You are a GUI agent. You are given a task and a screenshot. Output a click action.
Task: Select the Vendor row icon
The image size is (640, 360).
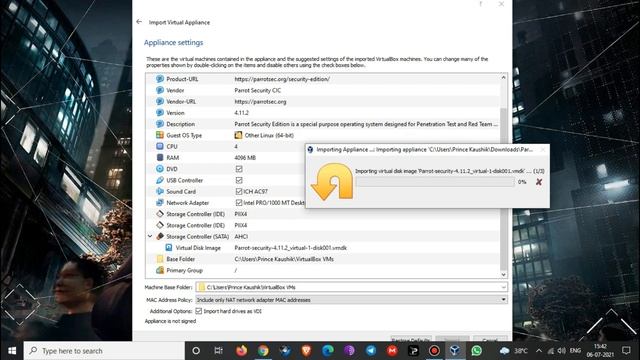coord(160,90)
